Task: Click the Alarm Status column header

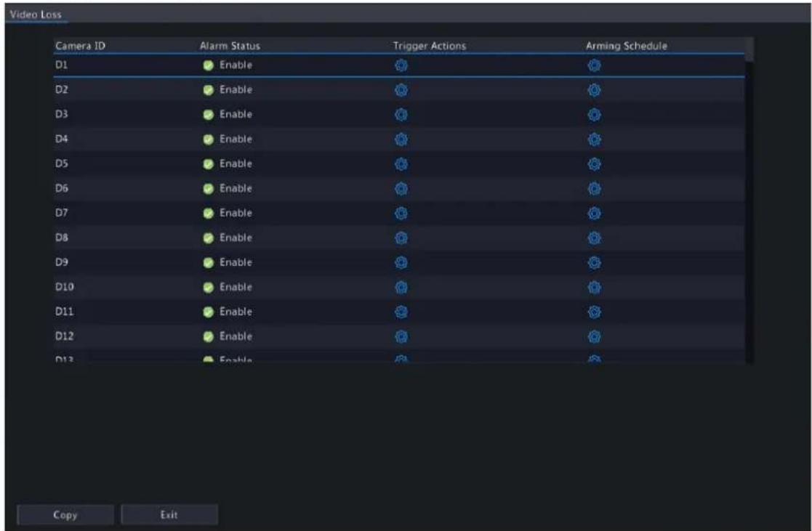Action: 230,46
